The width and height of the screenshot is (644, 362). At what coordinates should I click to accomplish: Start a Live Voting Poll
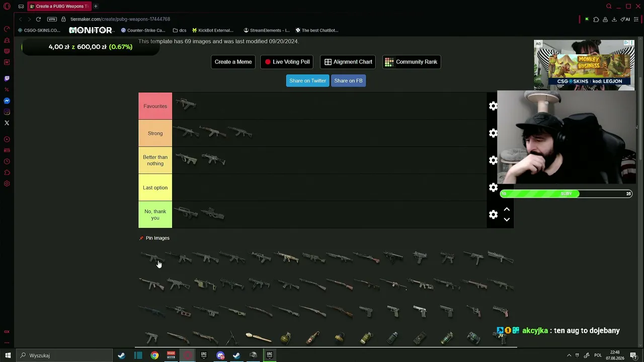click(x=287, y=62)
